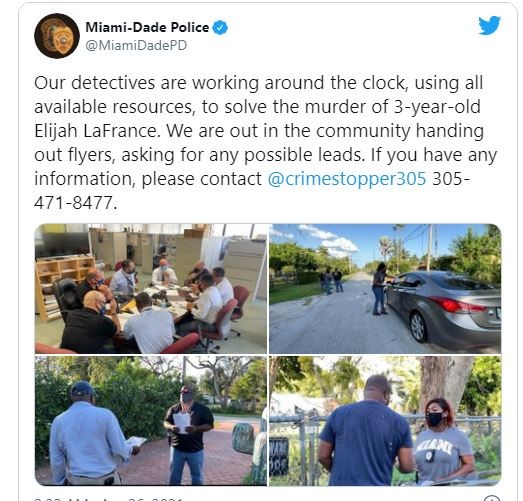Viewport: 523px width, 501px height.
Task: Open the photo of men holding flyers
Action: 151,421
